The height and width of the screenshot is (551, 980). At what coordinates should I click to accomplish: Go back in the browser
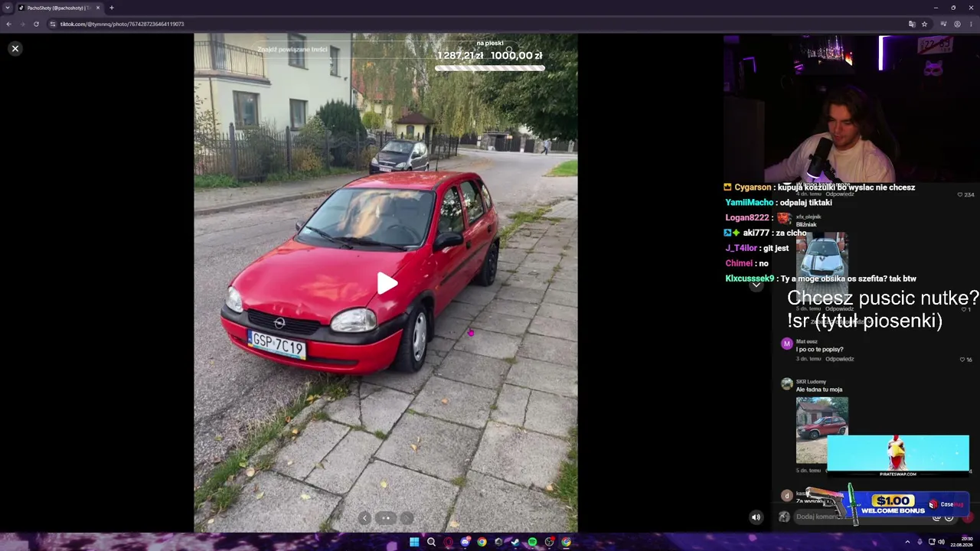click(x=8, y=24)
